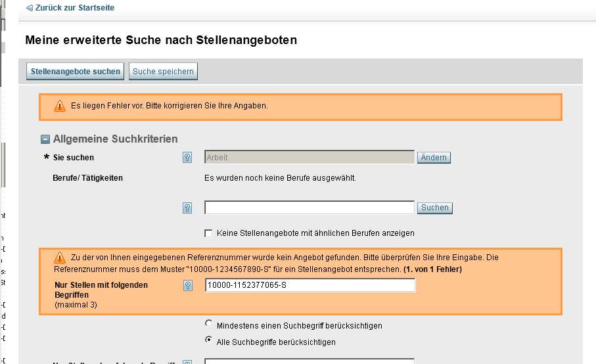Viewport: 596px width, 364px height.
Task: Open help icon next to Nur Stellen Begriffen
Action: [x=187, y=285]
